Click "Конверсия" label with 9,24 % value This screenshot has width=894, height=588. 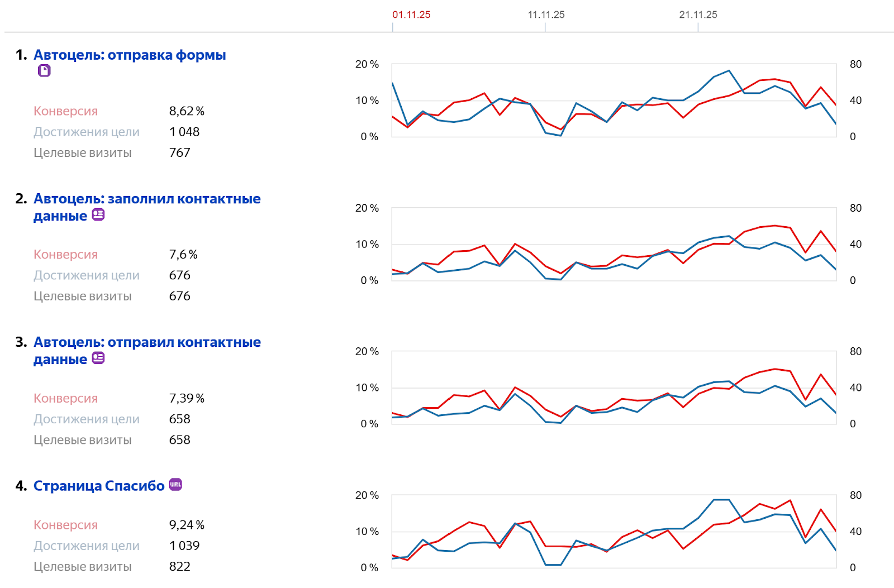[x=65, y=525]
